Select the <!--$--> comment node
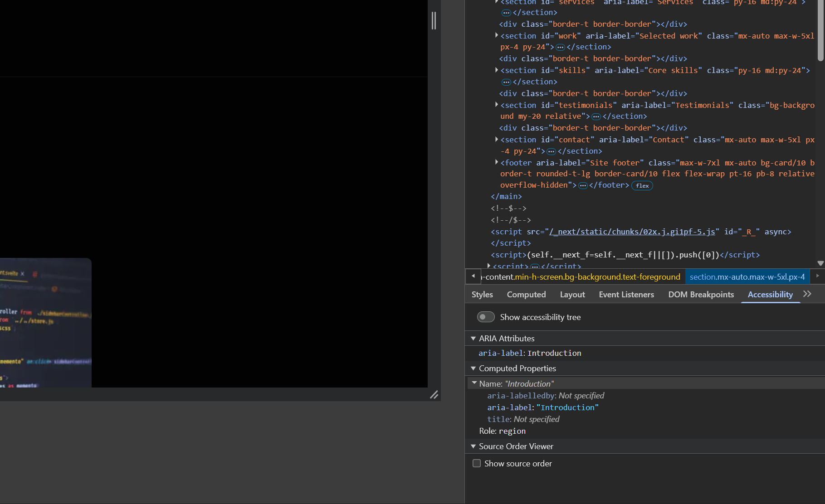Image resolution: width=825 pixels, height=504 pixels. point(508,208)
